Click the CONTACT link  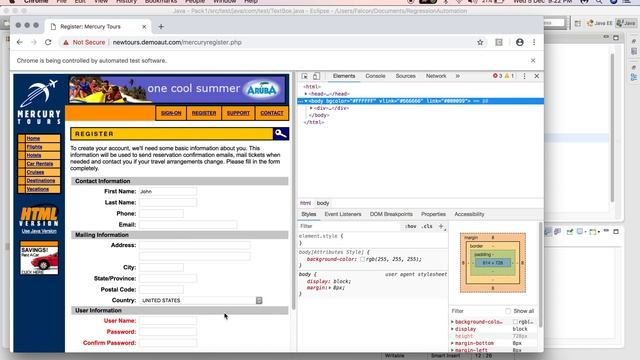[x=272, y=113]
